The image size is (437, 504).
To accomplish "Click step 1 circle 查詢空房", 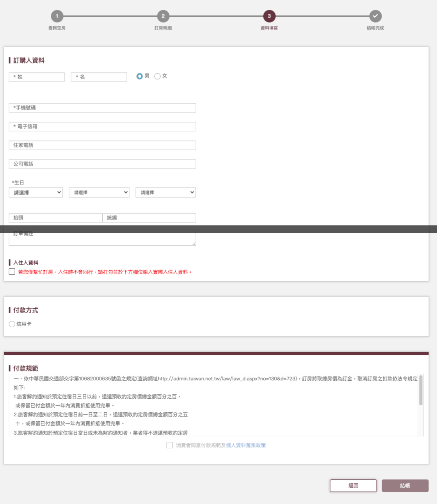I will coord(57,16).
